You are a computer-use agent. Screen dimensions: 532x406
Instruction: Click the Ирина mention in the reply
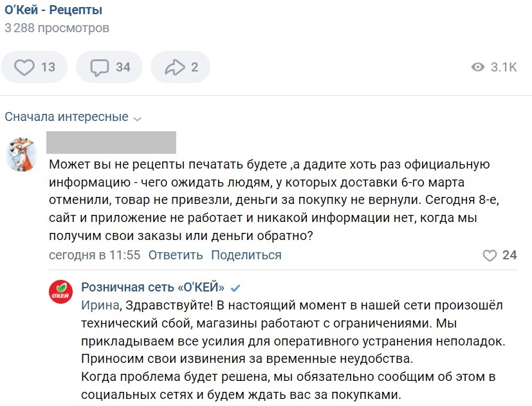click(99, 304)
